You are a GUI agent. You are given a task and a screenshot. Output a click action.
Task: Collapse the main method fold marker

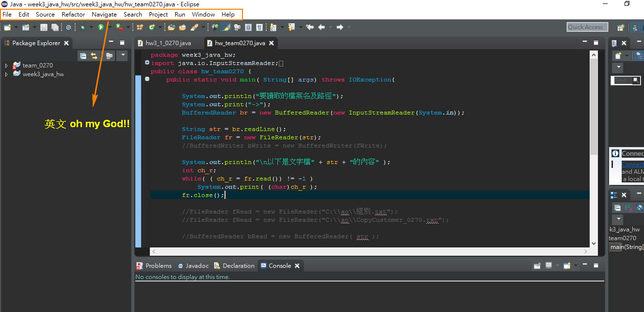tap(147, 79)
